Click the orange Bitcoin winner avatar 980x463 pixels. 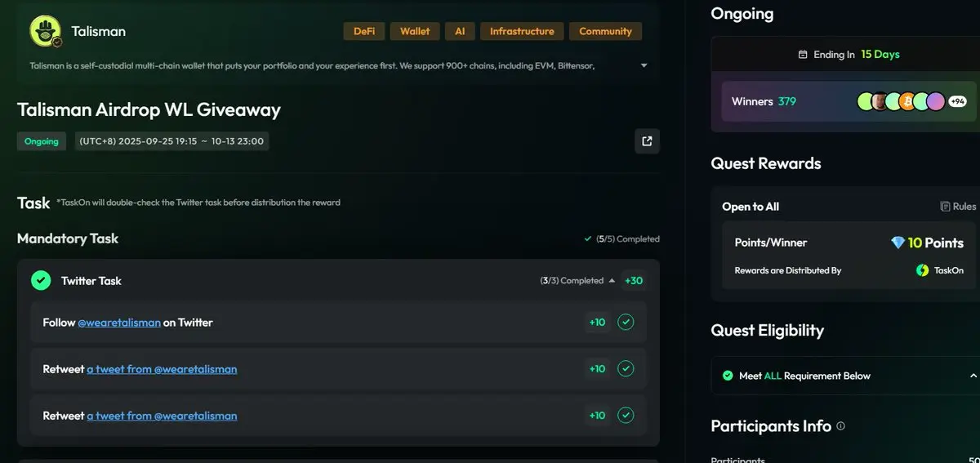point(906,101)
